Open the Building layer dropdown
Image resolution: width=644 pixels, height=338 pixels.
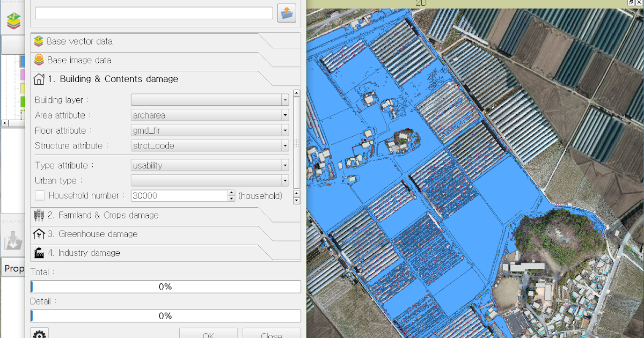pyautogui.click(x=284, y=99)
